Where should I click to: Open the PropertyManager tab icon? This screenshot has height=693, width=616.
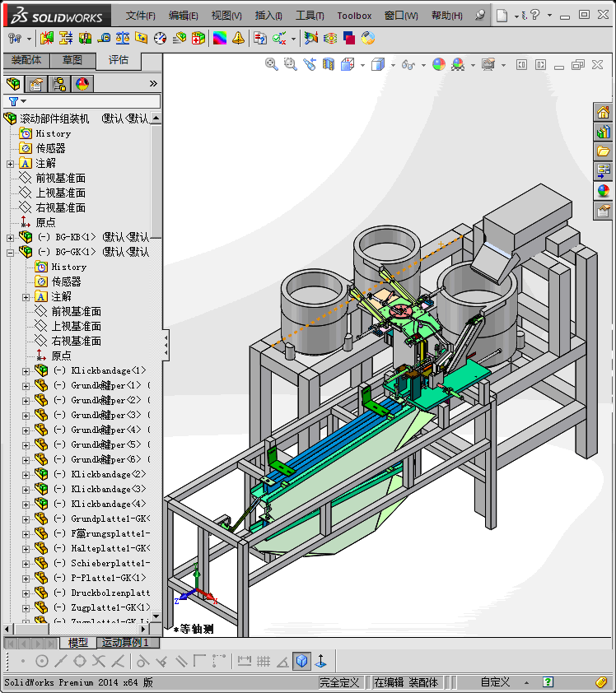36,83
